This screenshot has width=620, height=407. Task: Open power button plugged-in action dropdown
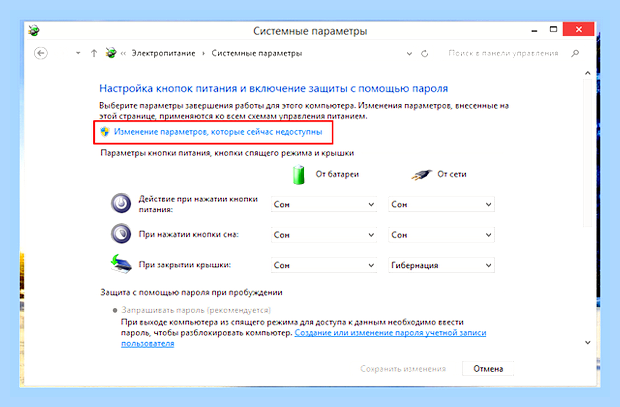pyautogui.click(x=441, y=204)
